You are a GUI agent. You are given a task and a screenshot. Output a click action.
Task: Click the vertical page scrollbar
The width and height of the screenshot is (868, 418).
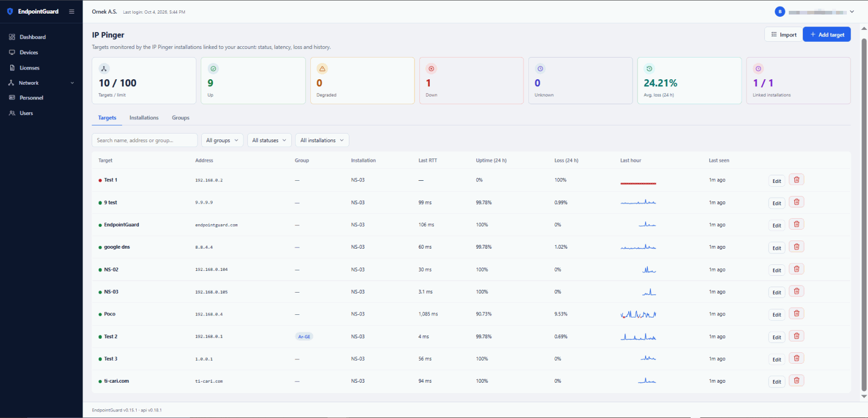(x=864, y=215)
